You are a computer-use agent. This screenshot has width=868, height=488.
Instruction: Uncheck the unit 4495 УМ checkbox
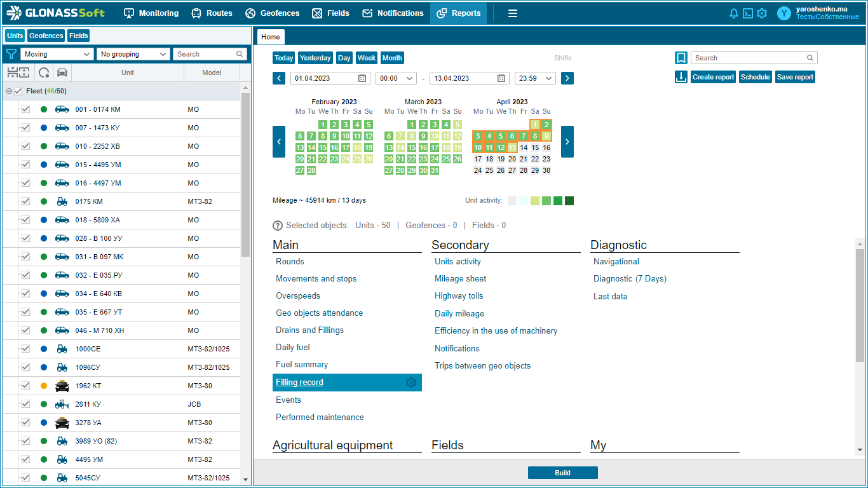(26, 459)
